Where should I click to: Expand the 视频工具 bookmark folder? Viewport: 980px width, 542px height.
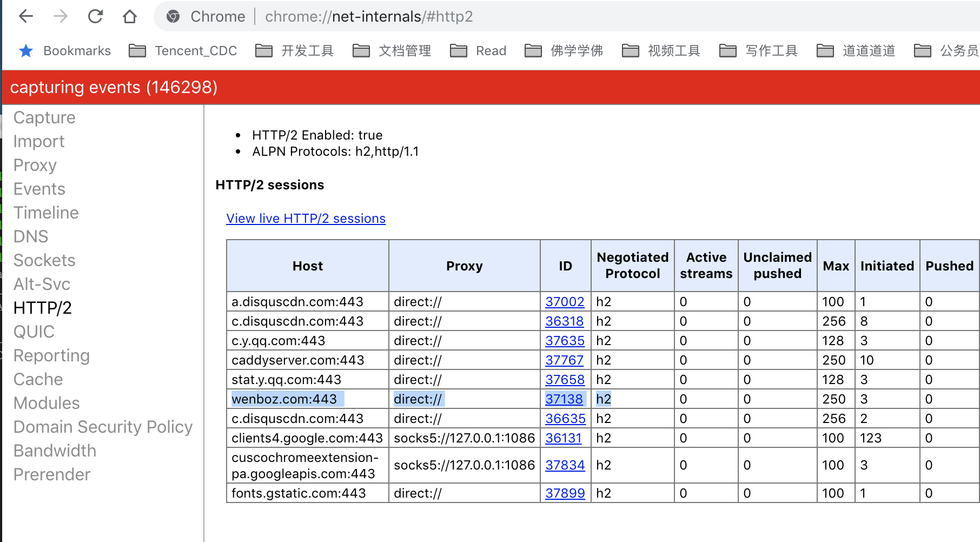tap(661, 51)
